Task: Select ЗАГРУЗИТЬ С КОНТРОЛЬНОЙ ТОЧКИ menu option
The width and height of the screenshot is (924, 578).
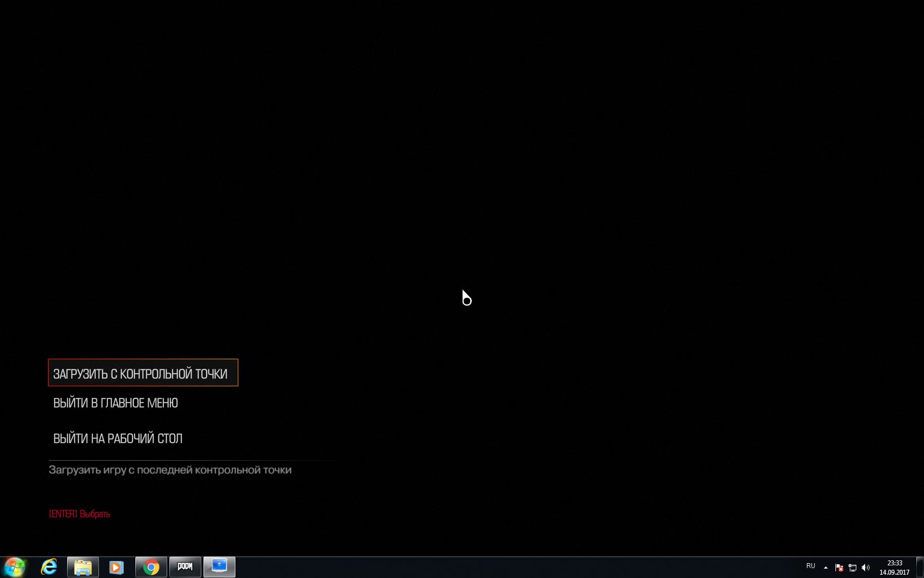Action: click(x=143, y=373)
